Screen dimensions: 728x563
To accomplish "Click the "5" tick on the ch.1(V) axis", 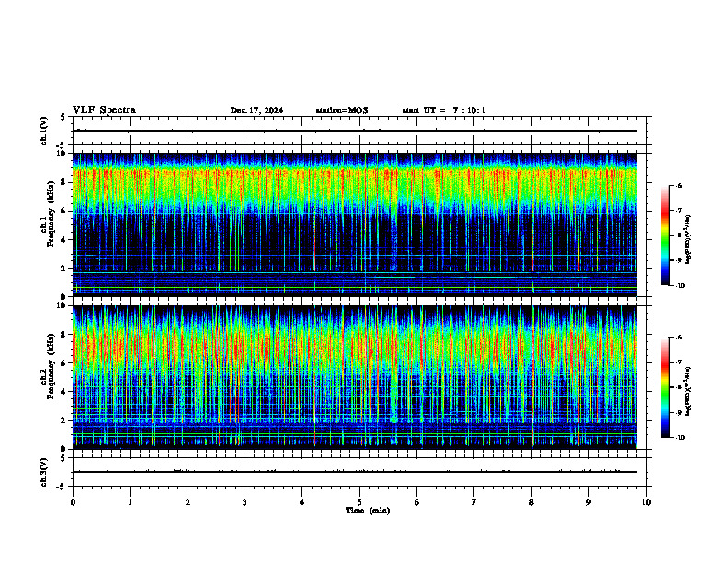I will (x=64, y=117).
